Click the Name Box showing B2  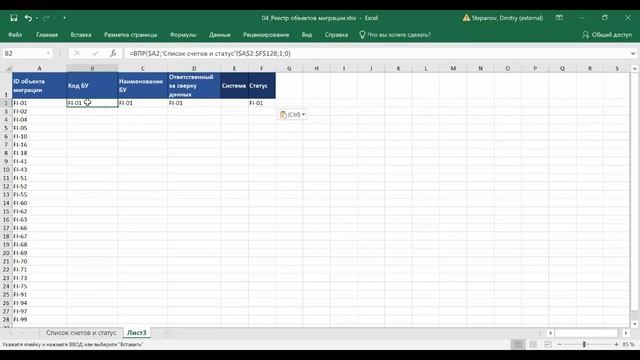pyautogui.click(x=24, y=53)
